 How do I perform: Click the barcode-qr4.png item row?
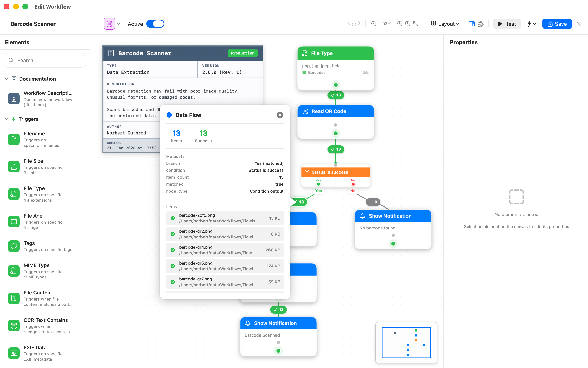tap(225, 250)
